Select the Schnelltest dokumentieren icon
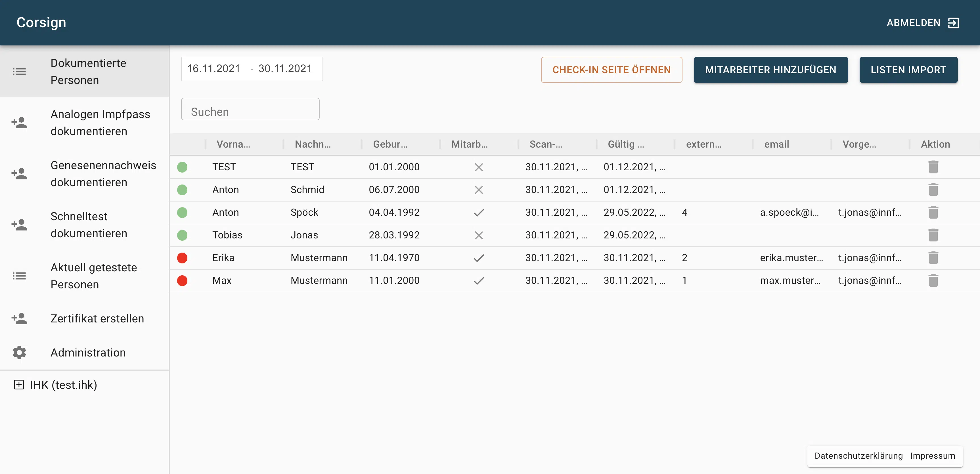Image resolution: width=980 pixels, height=474 pixels. click(19, 225)
